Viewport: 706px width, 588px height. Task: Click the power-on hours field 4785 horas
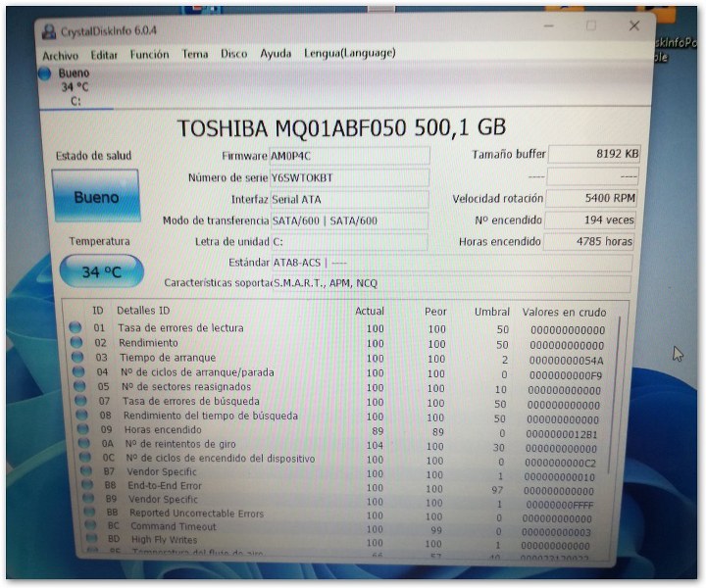point(589,241)
